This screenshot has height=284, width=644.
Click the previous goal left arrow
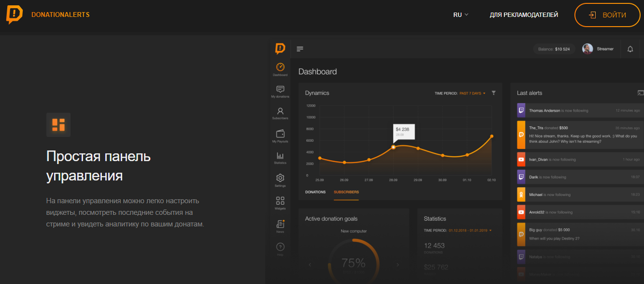click(310, 265)
